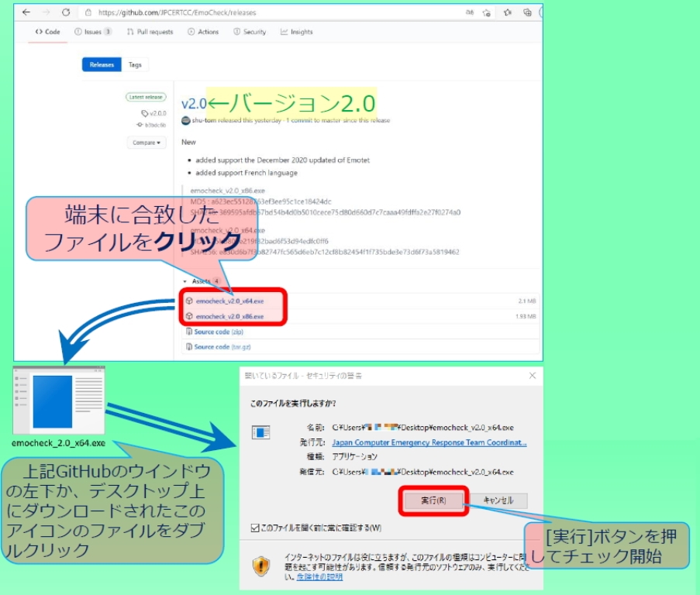Switch to the Tags view
This screenshot has height=595, width=700.
pyautogui.click(x=135, y=64)
